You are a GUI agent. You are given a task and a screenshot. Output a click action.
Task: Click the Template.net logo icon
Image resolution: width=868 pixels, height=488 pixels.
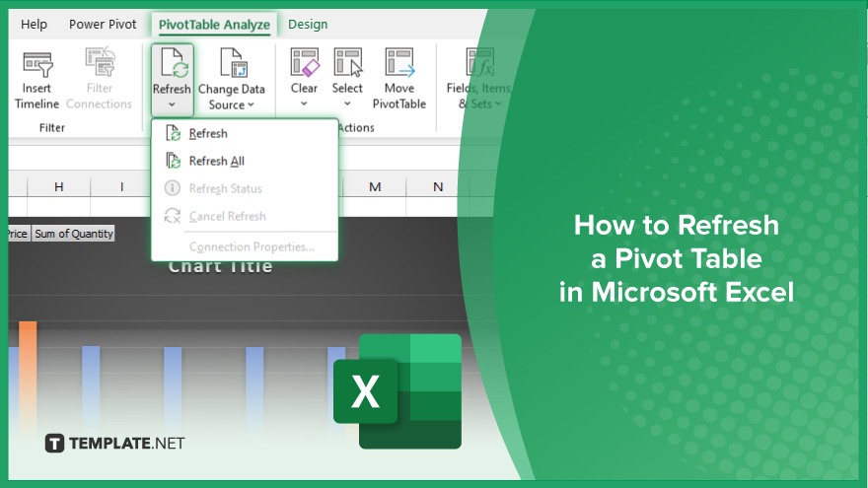tap(54, 444)
